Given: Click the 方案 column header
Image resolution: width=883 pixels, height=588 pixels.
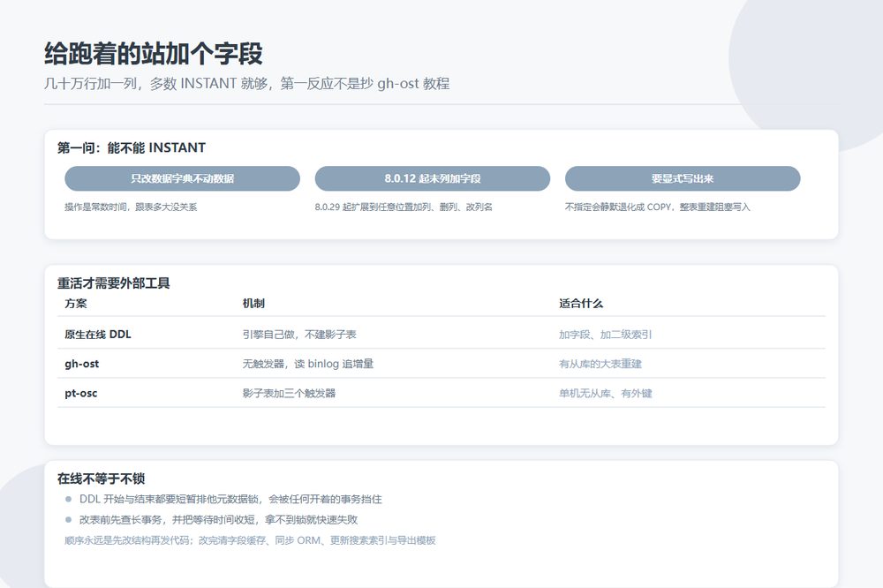Looking at the screenshot, I should click(x=76, y=304).
